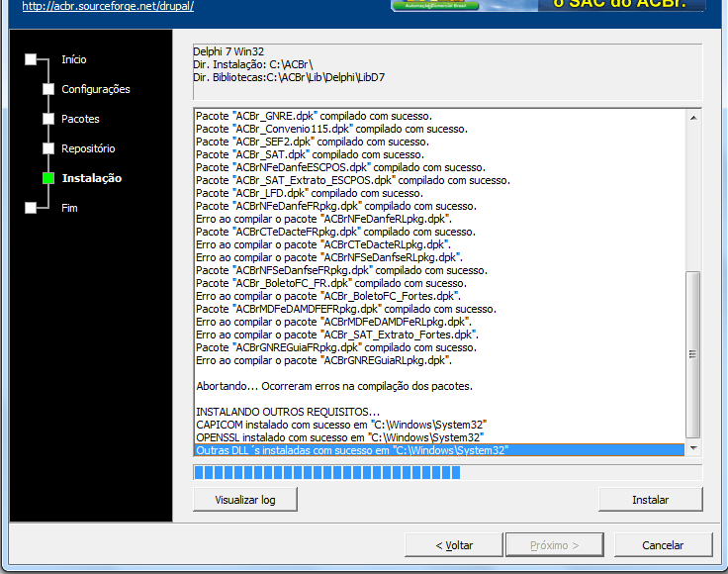Select the Pacotes step label
This screenshot has width=728, height=574.
pos(80,119)
